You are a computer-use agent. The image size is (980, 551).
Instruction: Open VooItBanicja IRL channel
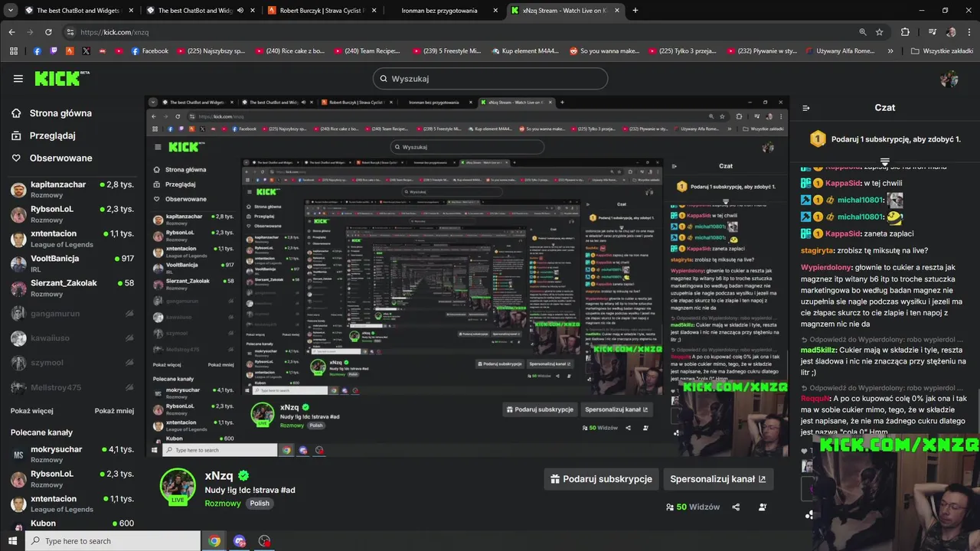coord(73,263)
